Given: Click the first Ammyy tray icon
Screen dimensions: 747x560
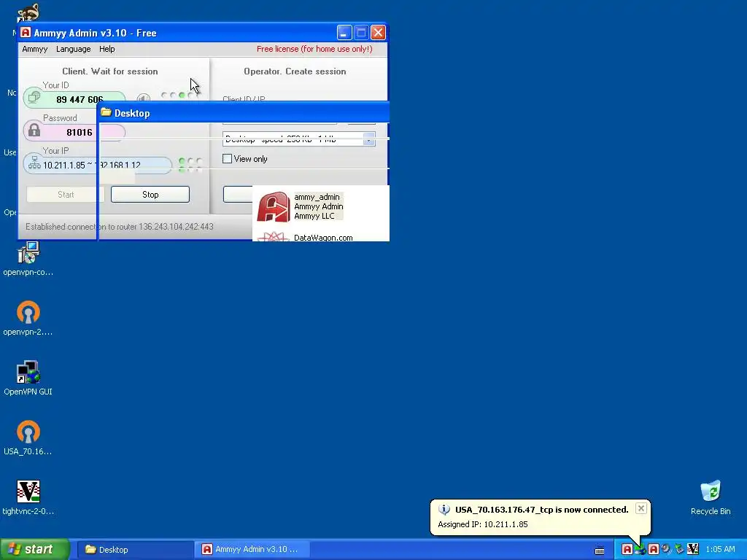Looking at the screenshot, I should (x=627, y=550).
